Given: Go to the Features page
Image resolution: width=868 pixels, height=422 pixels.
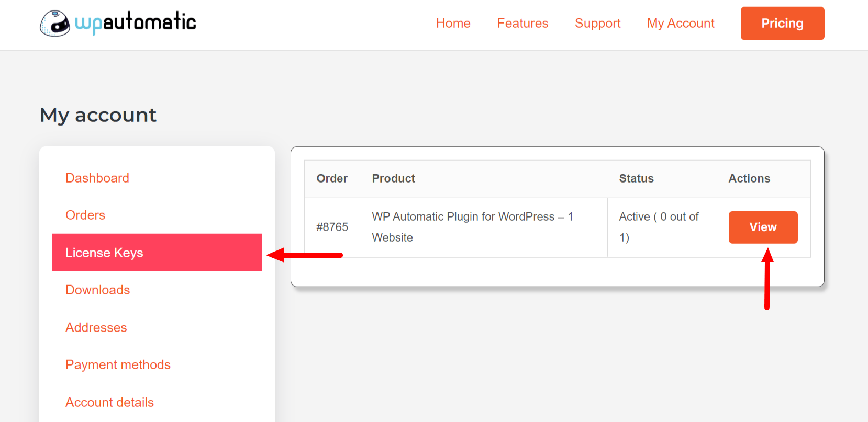Looking at the screenshot, I should point(522,24).
